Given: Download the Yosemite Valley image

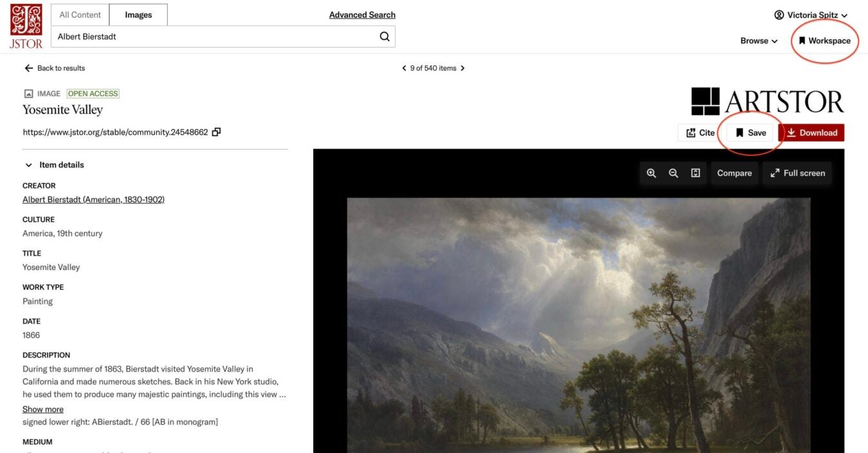Looking at the screenshot, I should pos(812,132).
